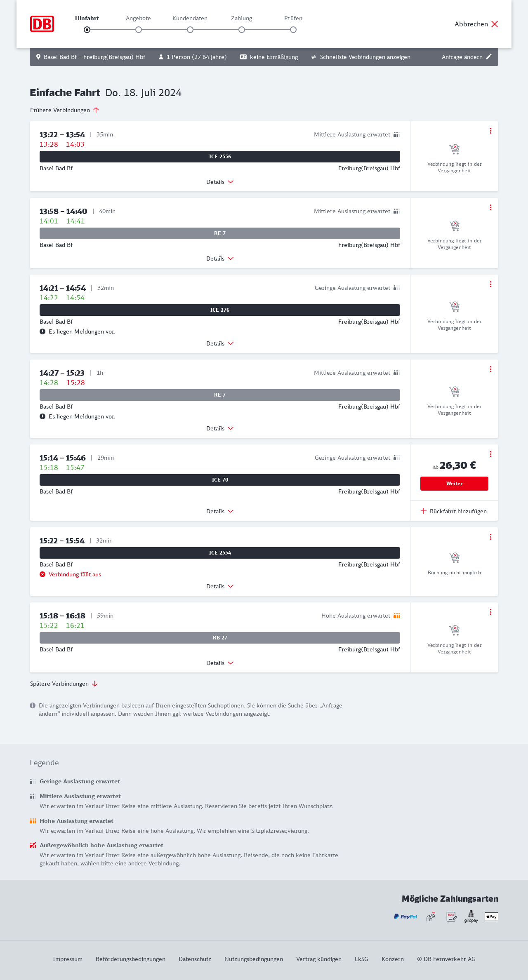The width and height of the screenshot is (528, 980).
Task: Open three-dot menu for RB 27 connection
Action: (x=490, y=612)
